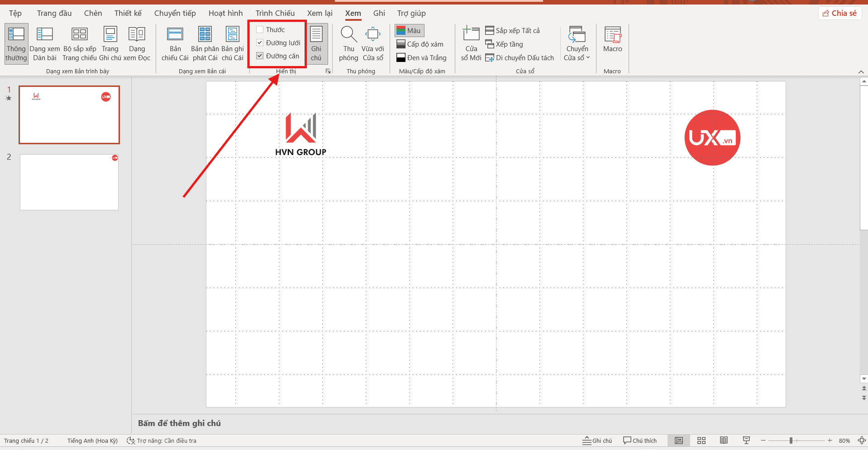
Task: Open a new window with Cửa sổ Mới
Action: coord(471,43)
